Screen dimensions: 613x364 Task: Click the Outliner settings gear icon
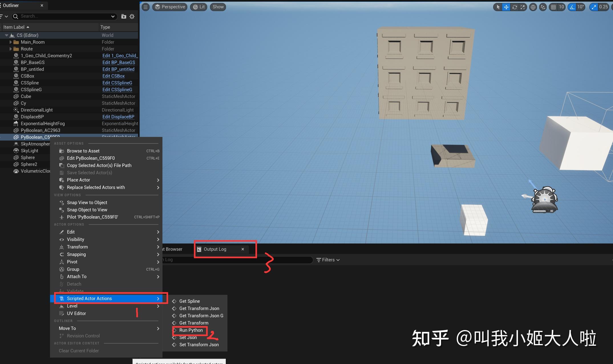(132, 17)
